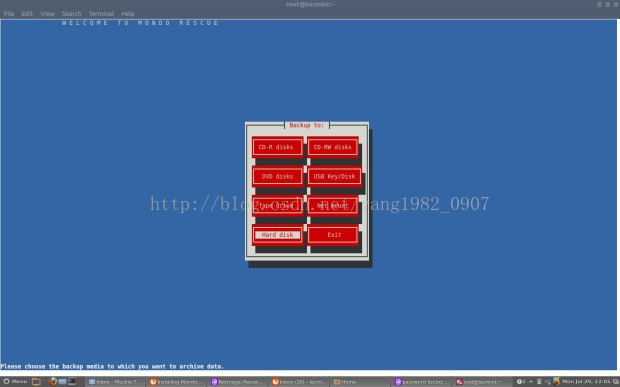Image resolution: width=620 pixels, height=387 pixels.
Task: Click the notification count icon in system tray
Action: pyautogui.click(x=521, y=381)
